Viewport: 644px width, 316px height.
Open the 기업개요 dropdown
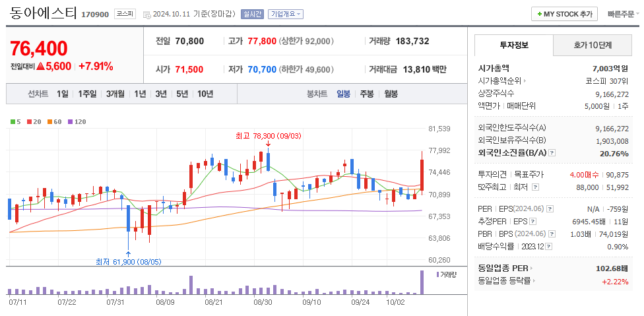point(286,14)
